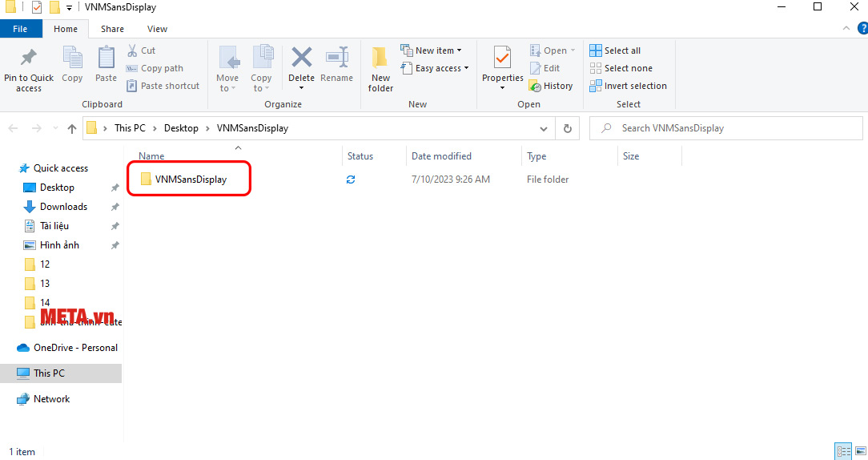Sort by Date modified column
Screen dimensions: 868x460
(441, 156)
